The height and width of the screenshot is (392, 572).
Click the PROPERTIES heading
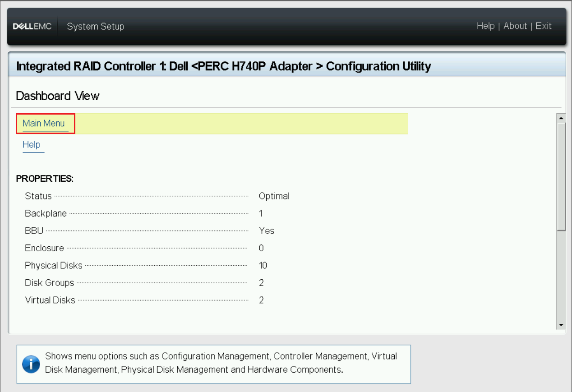click(x=45, y=179)
